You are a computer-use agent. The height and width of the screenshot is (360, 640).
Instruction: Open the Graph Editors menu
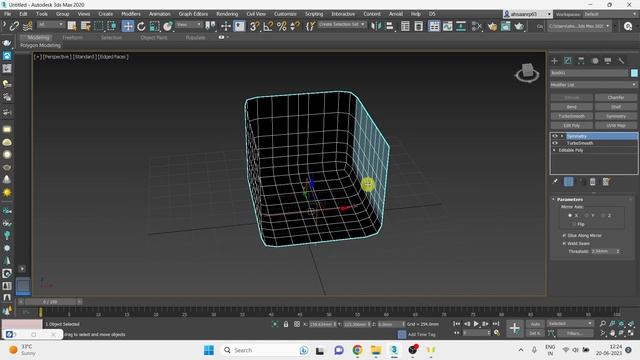click(193, 14)
